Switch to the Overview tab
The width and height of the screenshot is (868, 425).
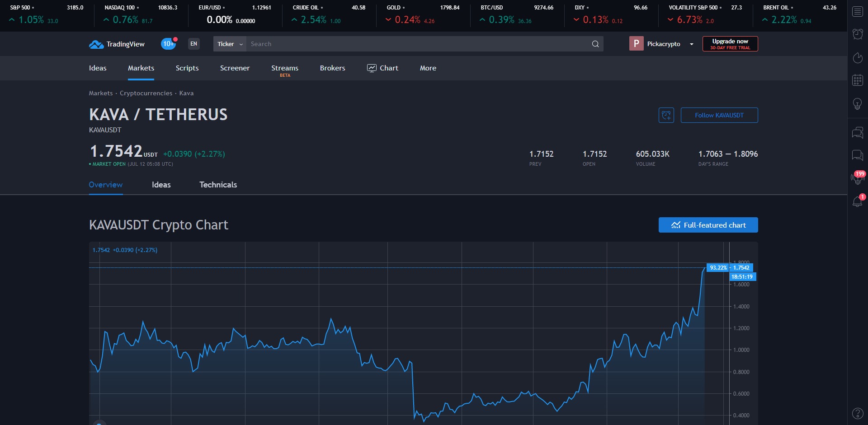click(106, 185)
